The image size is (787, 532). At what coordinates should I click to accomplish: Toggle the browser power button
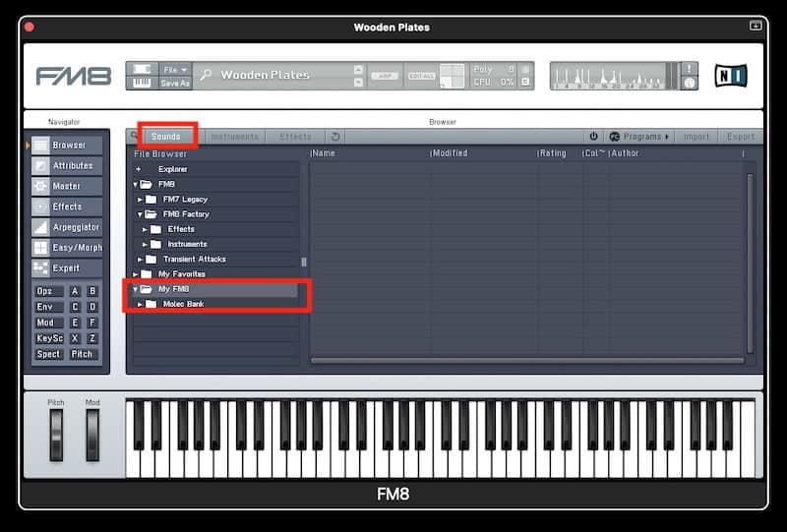coord(593,136)
